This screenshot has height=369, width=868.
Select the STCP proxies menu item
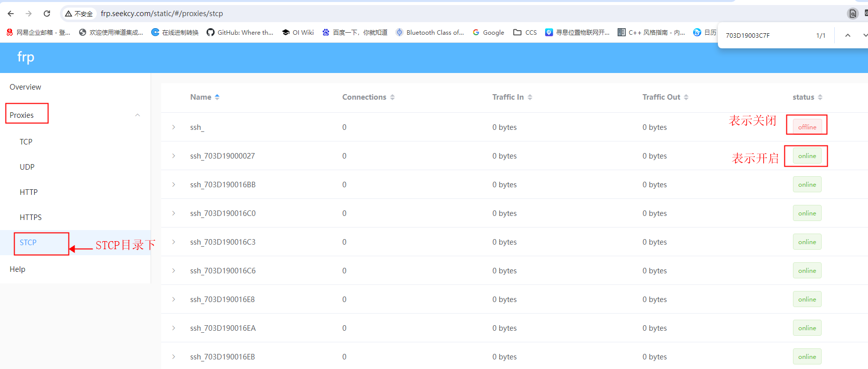76,243
